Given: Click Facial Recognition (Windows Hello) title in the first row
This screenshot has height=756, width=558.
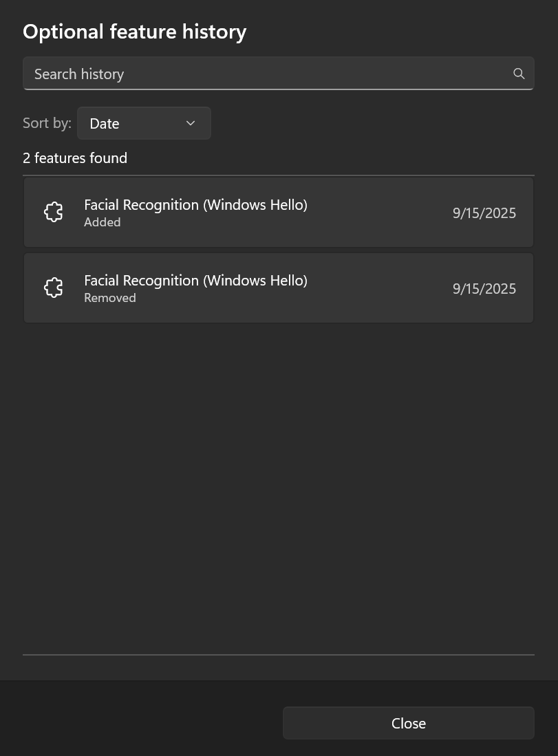Looking at the screenshot, I should 195,204.
